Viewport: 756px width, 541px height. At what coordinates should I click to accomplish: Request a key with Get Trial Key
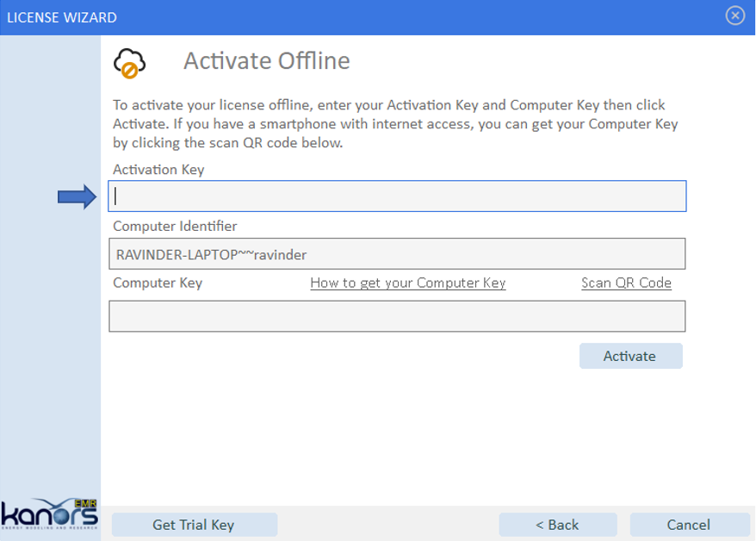195,525
